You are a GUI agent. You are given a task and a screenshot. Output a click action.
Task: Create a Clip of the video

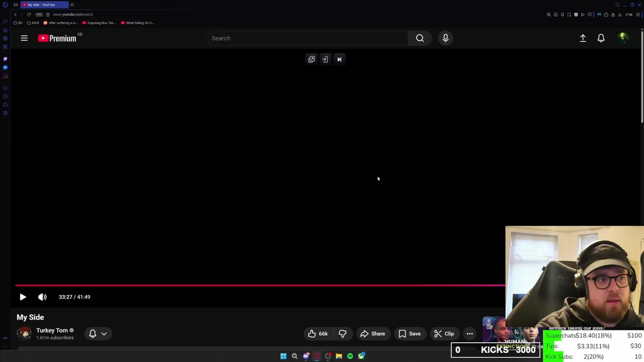pyautogui.click(x=444, y=334)
